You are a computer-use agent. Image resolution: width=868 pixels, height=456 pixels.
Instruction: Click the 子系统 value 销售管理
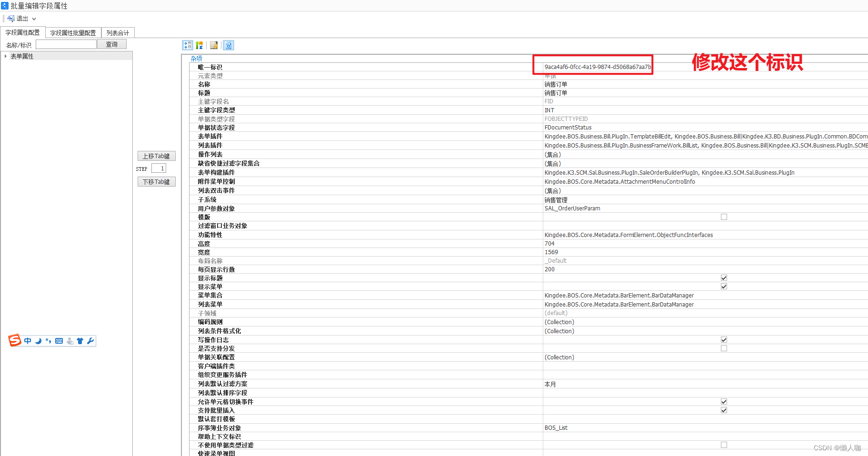[x=556, y=200]
